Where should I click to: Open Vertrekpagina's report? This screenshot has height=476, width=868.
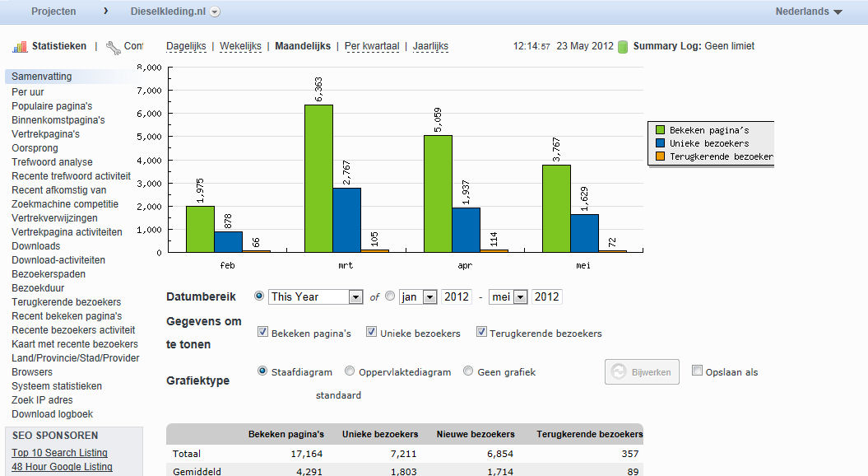(x=45, y=134)
